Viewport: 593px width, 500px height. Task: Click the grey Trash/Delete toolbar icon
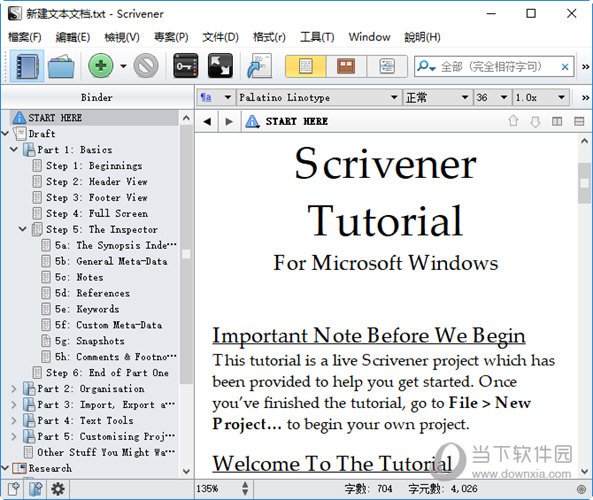coord(146,66)
